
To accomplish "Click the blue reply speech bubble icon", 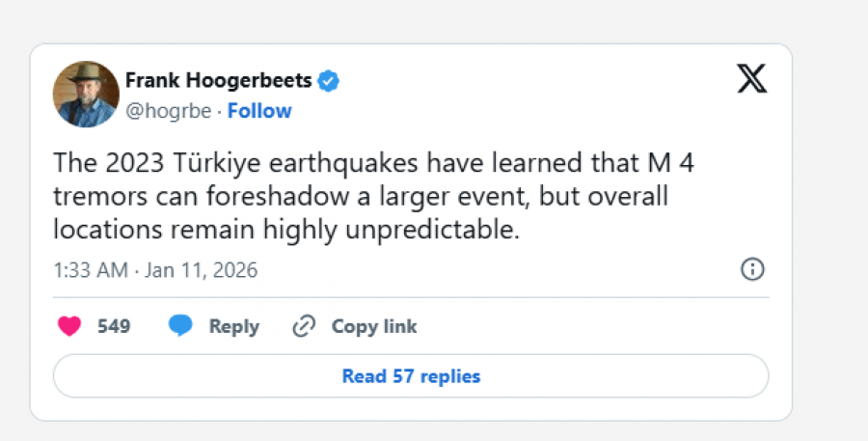I will [180, 326].
